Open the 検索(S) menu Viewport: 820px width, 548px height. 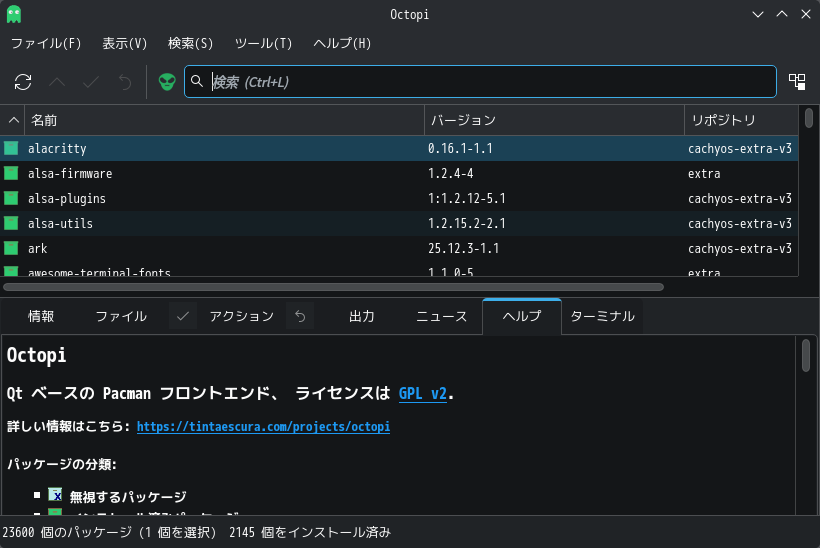point(190,43)
